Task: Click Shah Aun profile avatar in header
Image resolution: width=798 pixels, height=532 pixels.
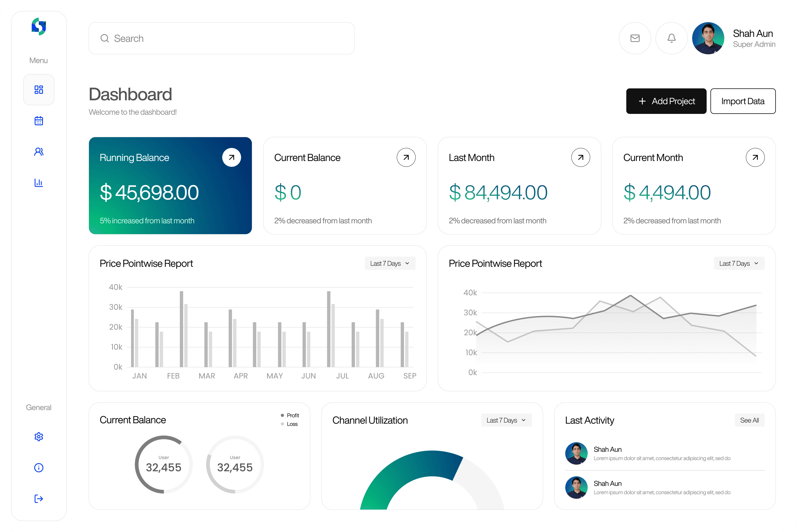Action: (x=708, y=38)
